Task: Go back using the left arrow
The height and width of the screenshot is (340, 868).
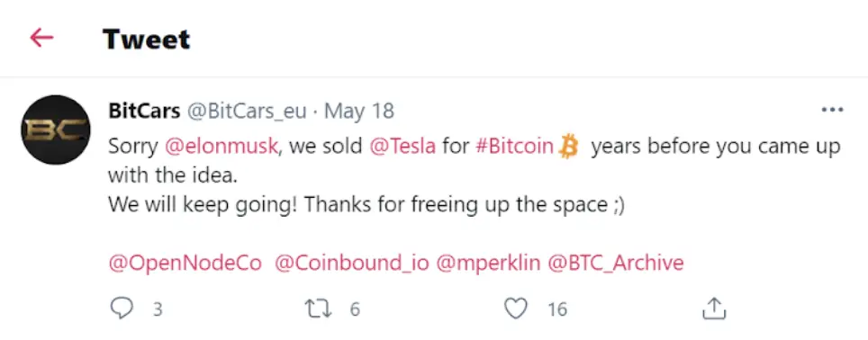Action: pyautogui.click(x=41, y=38)
